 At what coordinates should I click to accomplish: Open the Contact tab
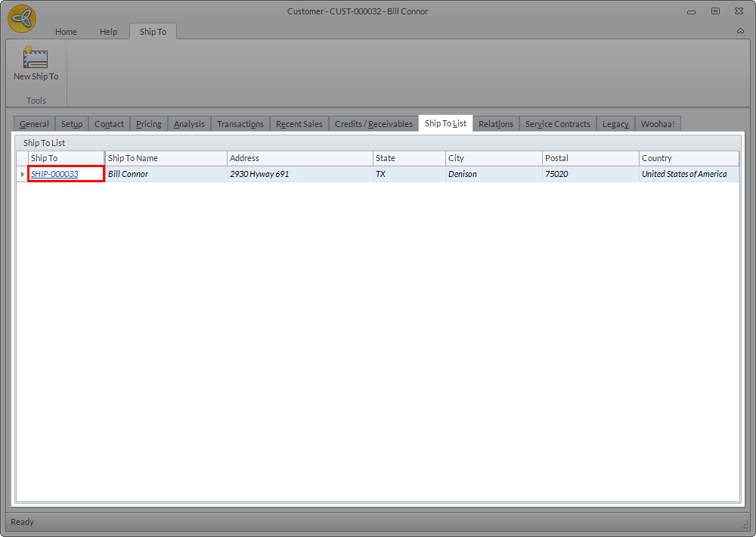109,124
